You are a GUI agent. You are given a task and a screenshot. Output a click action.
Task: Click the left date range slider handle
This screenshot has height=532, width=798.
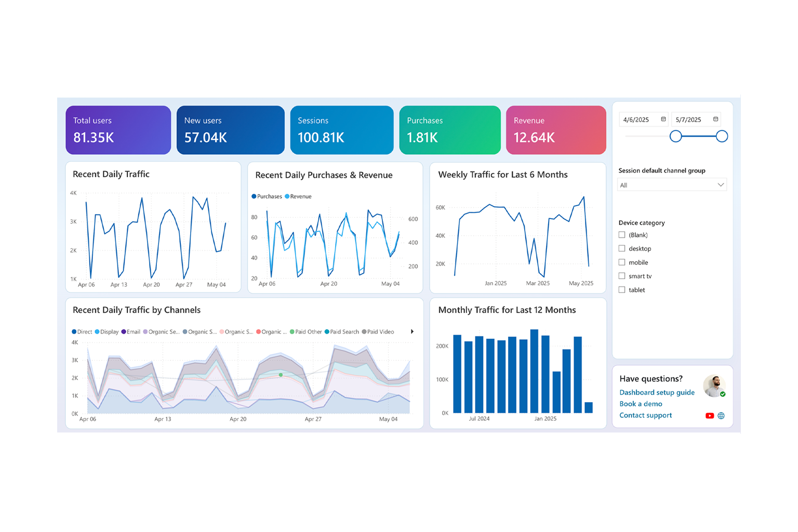pos(676,136)
